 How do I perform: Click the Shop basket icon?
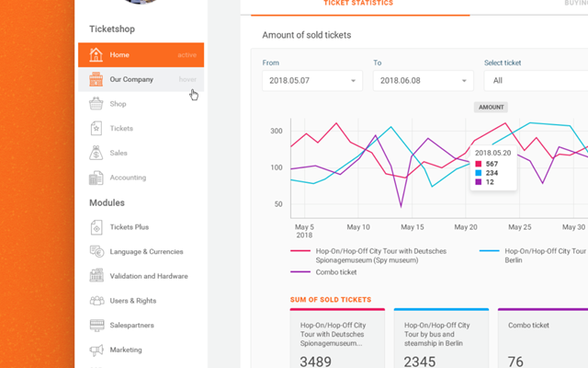pyautogui.click(x=96, y=104)
